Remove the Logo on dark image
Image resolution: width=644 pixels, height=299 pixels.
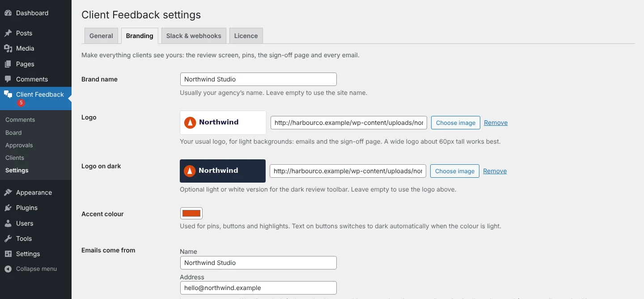pos(495,171)
